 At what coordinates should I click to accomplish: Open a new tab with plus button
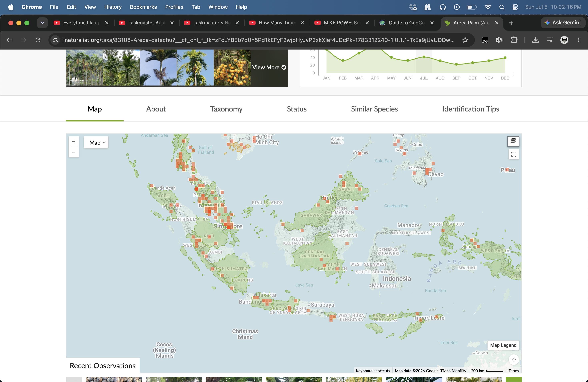[x=511, y=23]
